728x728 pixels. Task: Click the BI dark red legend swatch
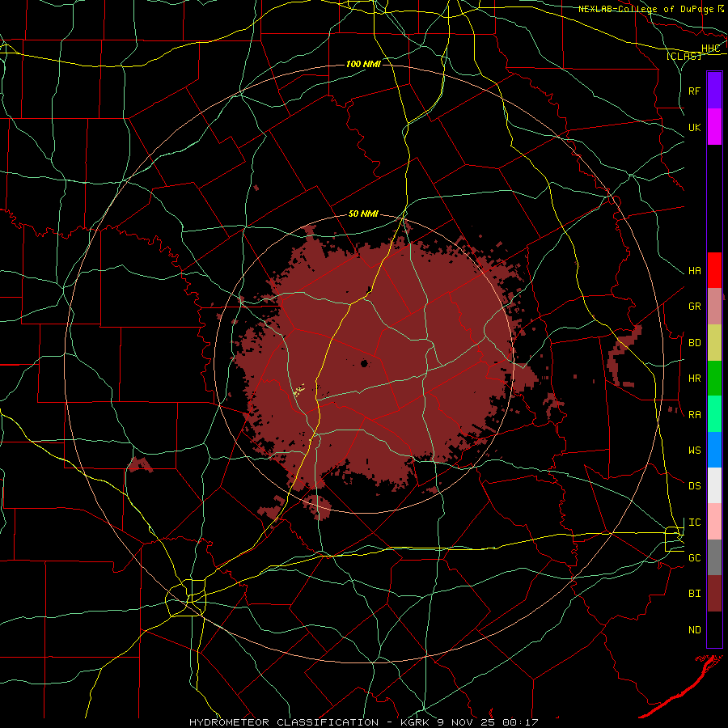pos(714,594)
